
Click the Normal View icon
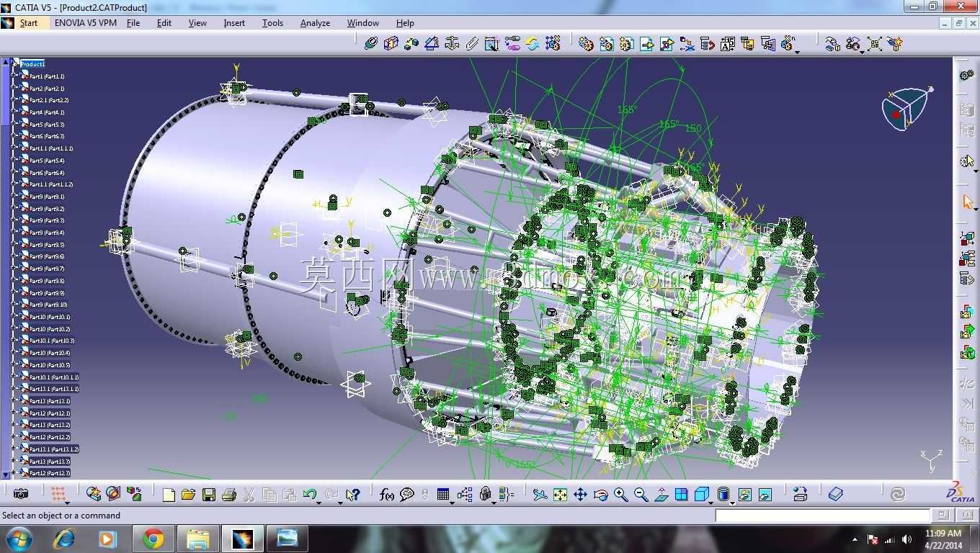[661, 495]
